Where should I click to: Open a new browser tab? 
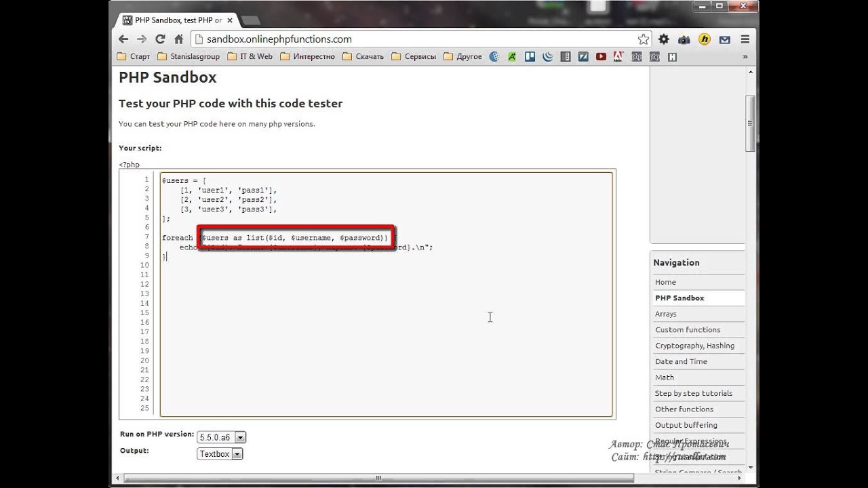pyautogui.click(x=250, y=21)
